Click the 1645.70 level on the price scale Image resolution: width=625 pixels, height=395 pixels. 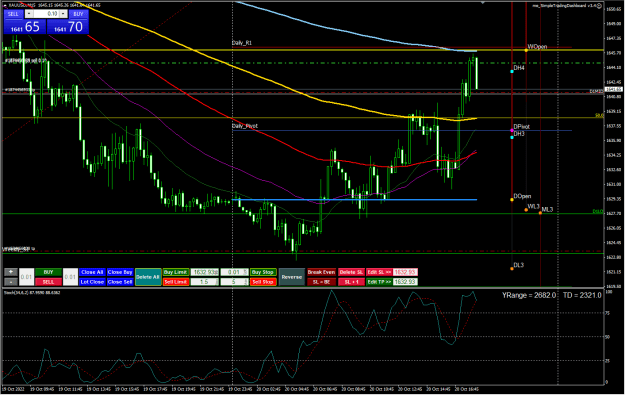pos(614,53)
